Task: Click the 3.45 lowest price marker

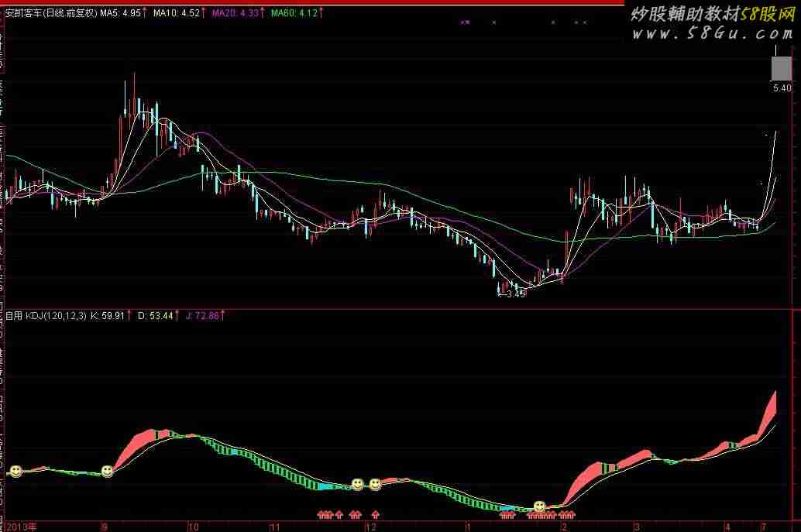Action: (x=514, y=293)
